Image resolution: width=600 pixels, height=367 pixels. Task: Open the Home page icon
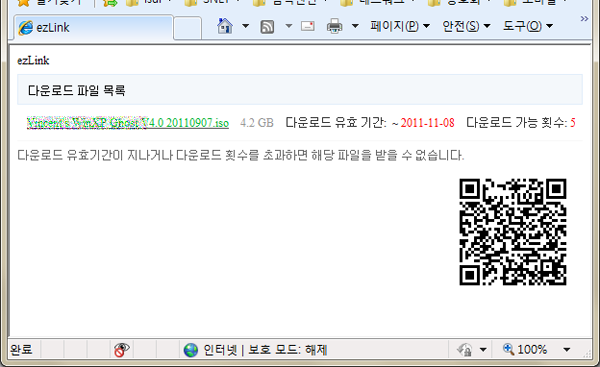point(225,26)
